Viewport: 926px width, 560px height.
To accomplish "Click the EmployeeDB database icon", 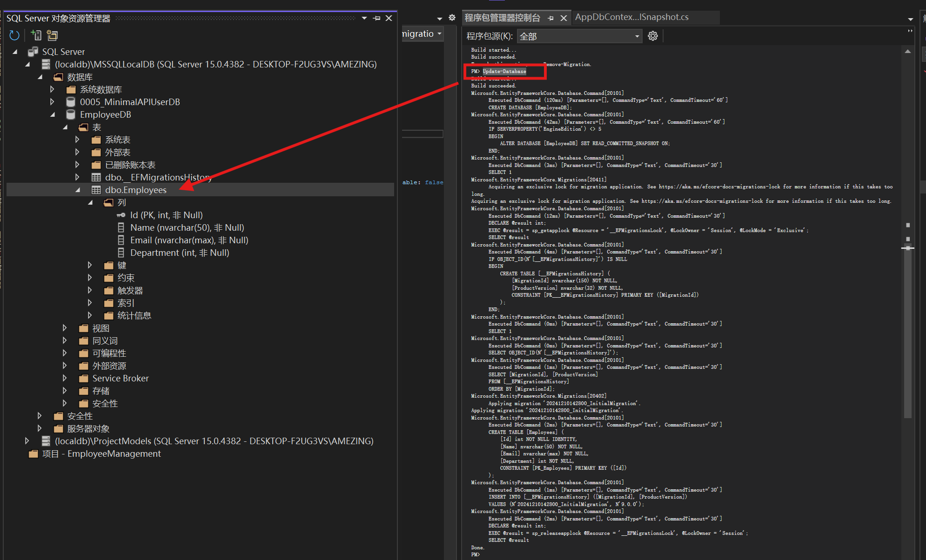I will click(71, 114).
